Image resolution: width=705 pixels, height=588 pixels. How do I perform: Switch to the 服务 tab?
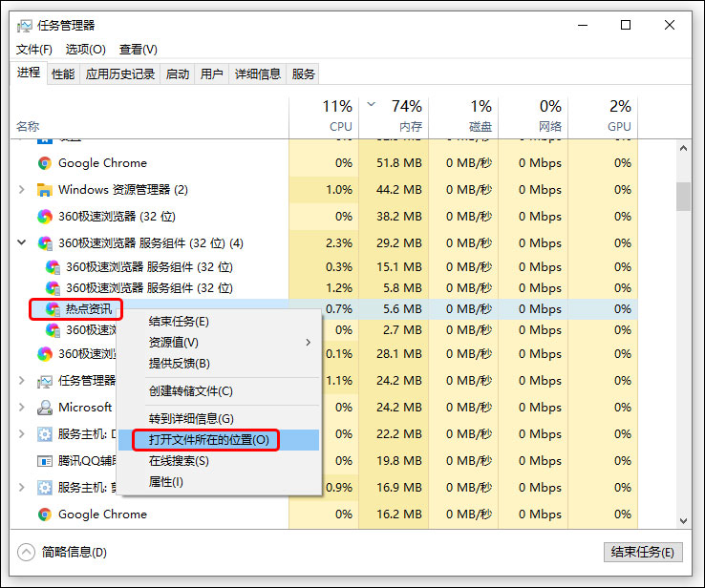303,74
